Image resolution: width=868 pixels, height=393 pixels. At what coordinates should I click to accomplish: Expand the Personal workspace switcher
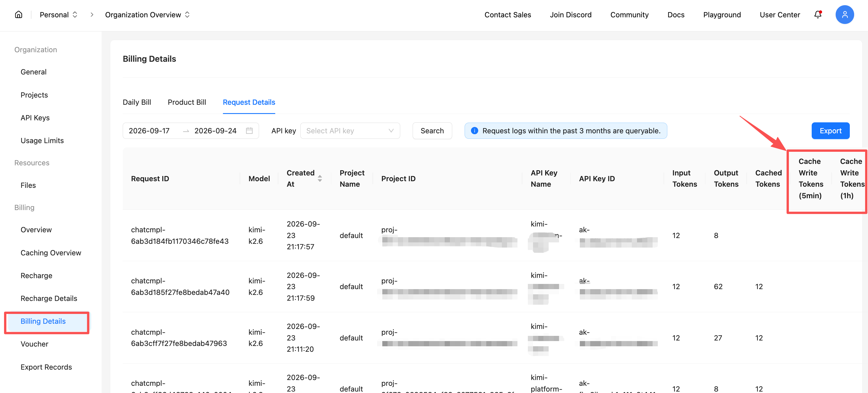(x=59, y=14)
